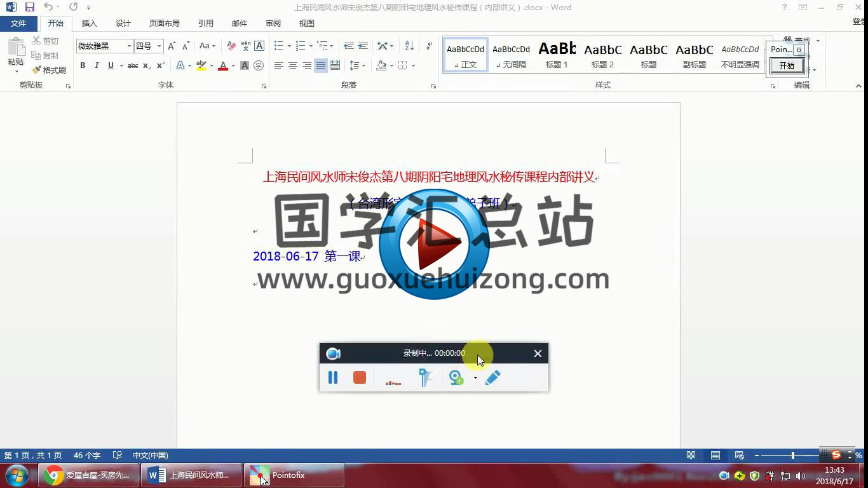Image resolution: width=868 pixels, height=488 pixels.
Task: Switch to the 页面布局 (Page Layout) tab
Action: pyautogui.click(x=165, y=24)
